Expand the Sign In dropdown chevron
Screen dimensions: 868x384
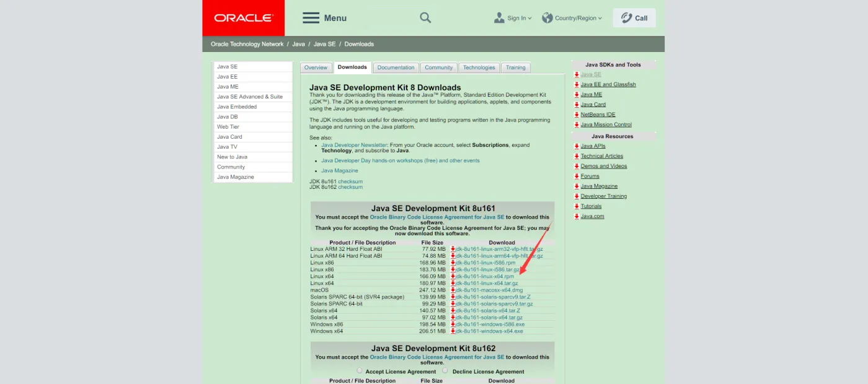coord(529,19)
